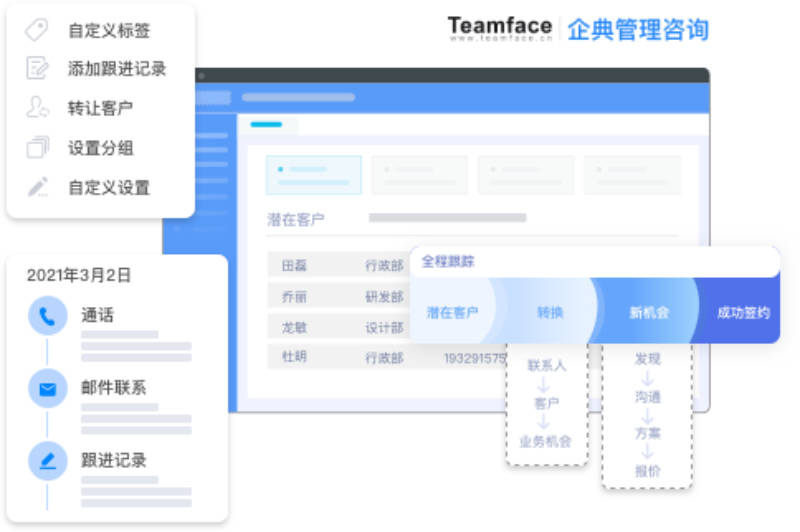Click the 潜在客户 section heading

(x=295, y=220)
